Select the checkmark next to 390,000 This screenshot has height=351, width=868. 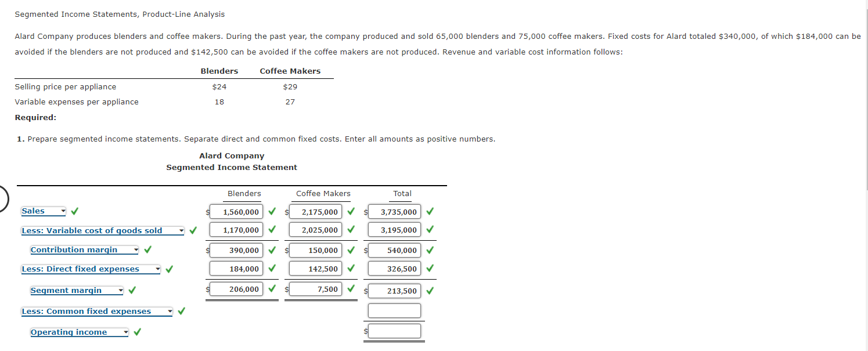[x=272, y=250]
